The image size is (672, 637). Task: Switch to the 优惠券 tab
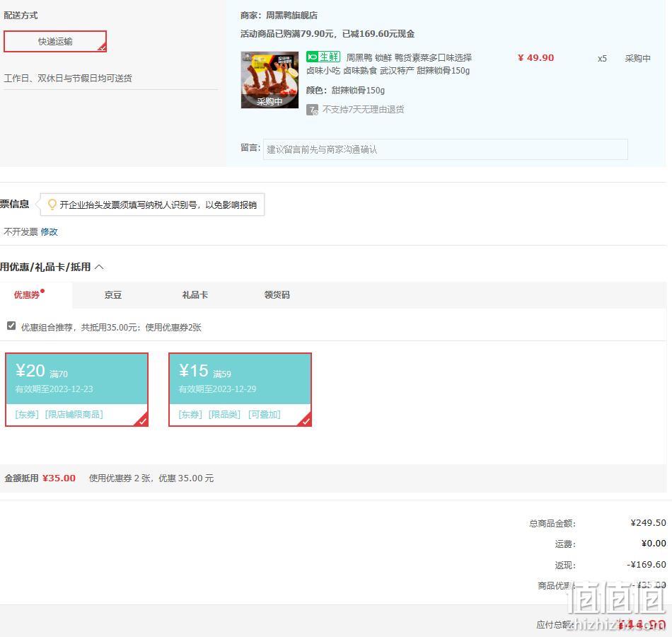[x=27, y=294]
